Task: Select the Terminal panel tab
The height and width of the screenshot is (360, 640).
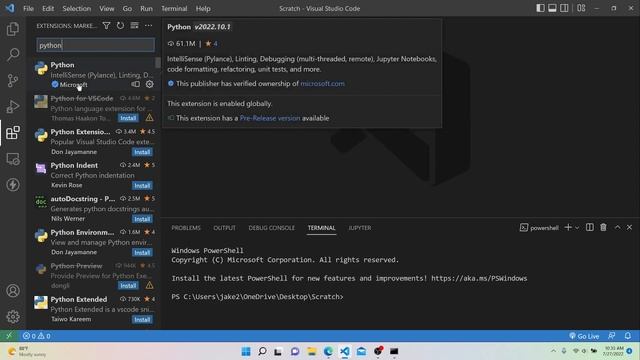Action: 321,228
